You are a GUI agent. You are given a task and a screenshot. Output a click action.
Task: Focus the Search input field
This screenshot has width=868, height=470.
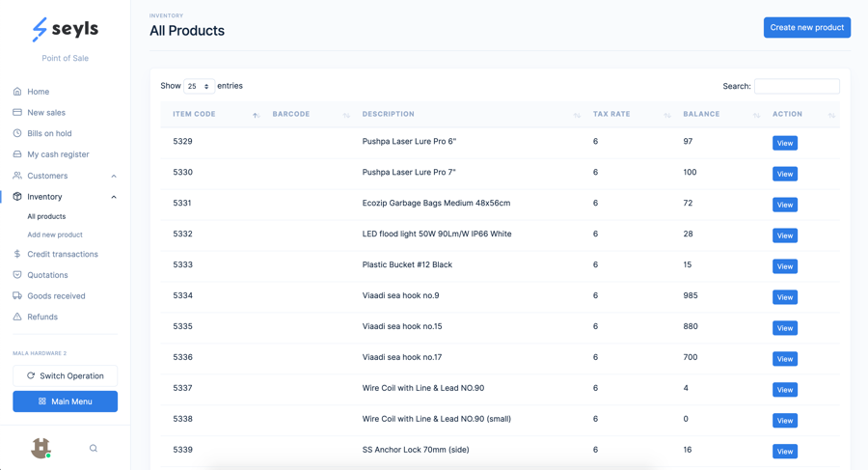798,86
